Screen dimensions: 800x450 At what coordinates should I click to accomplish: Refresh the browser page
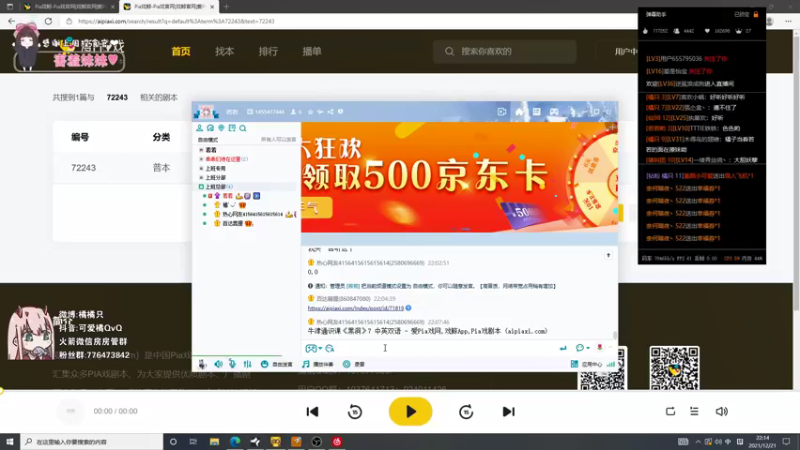point(48,21)
